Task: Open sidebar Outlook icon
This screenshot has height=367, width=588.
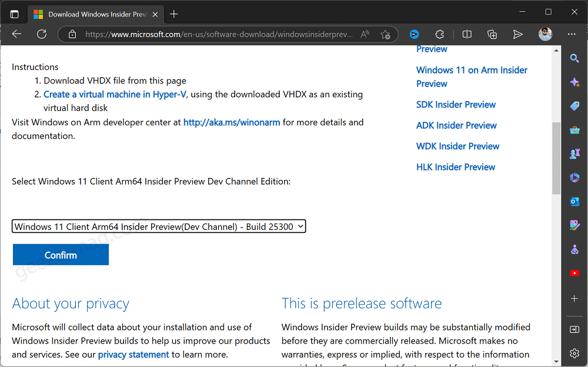Action: tap(574, 202)
